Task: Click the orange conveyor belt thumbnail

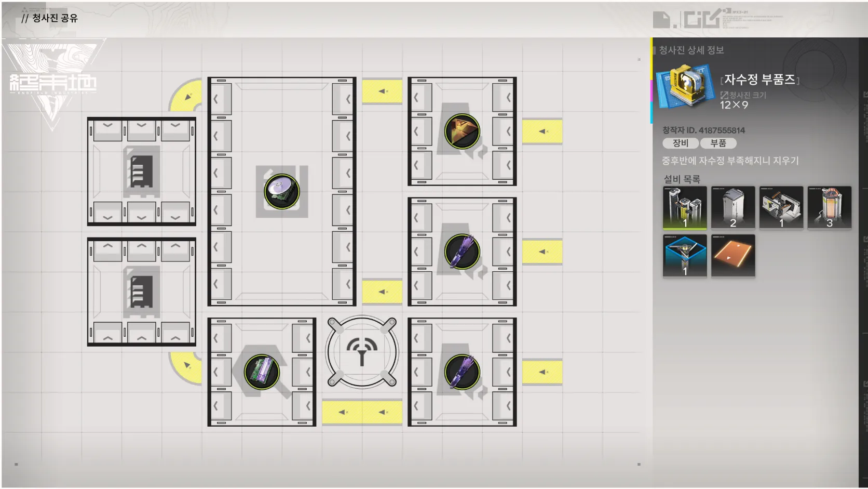Action: click(733, 256)
